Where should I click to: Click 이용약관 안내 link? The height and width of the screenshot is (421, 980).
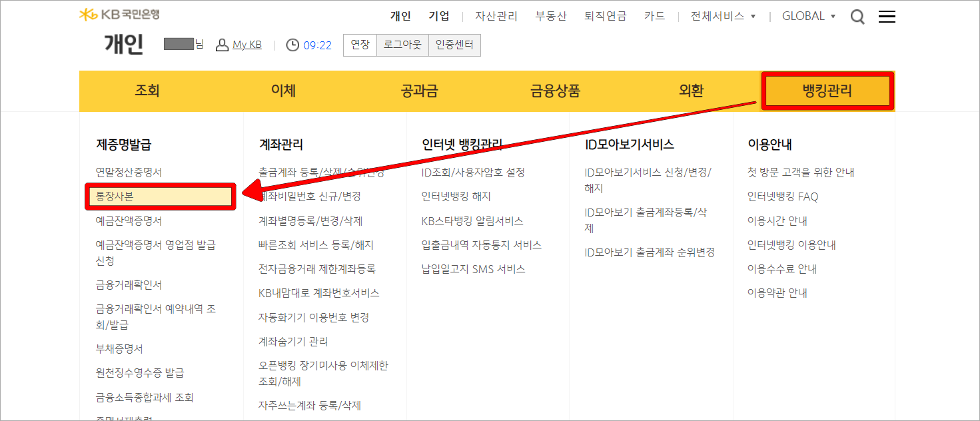point(777,293)
